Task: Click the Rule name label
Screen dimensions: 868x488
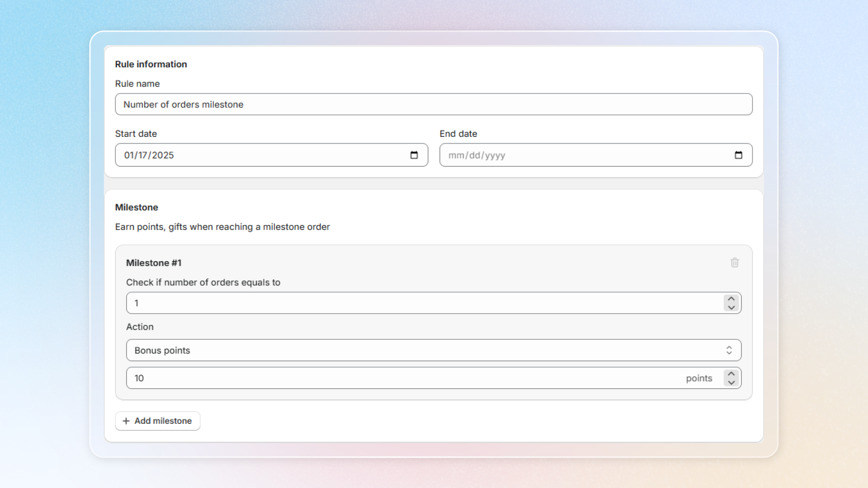Action: click(x=137, y=84)
